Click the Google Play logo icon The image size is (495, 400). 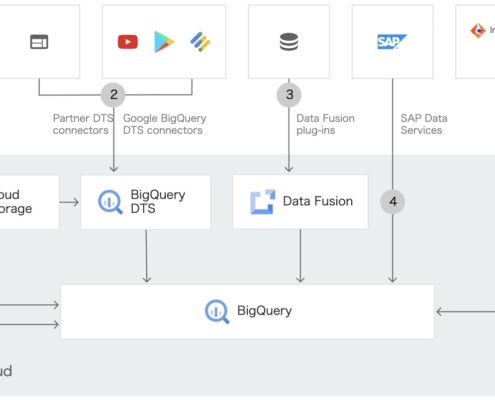click(164, 42)
